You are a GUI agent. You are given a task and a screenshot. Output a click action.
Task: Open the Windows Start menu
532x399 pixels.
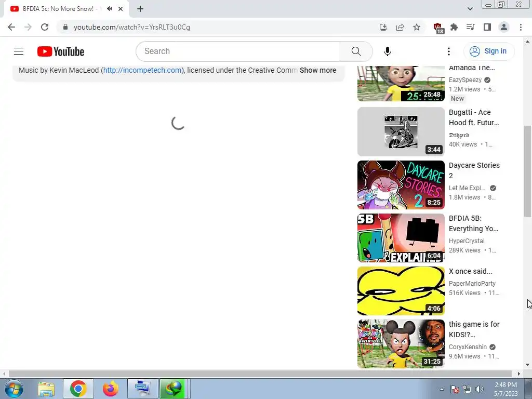coord(14,389)
